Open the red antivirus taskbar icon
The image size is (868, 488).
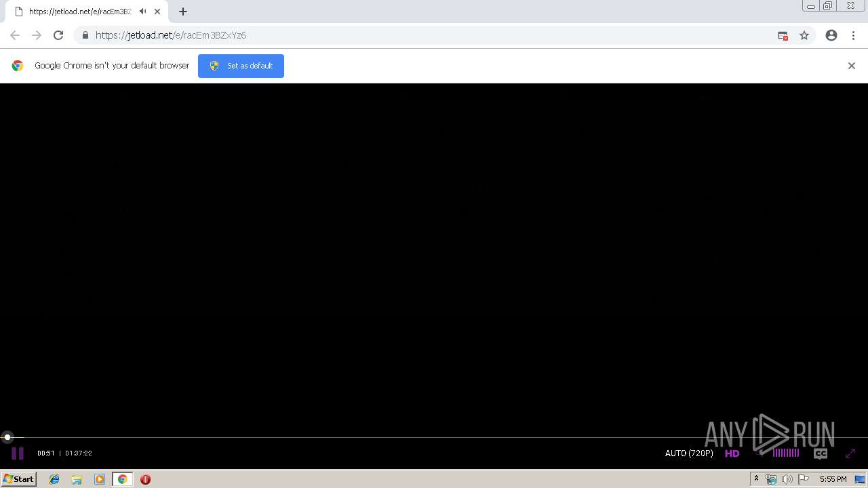pos(145,479)
